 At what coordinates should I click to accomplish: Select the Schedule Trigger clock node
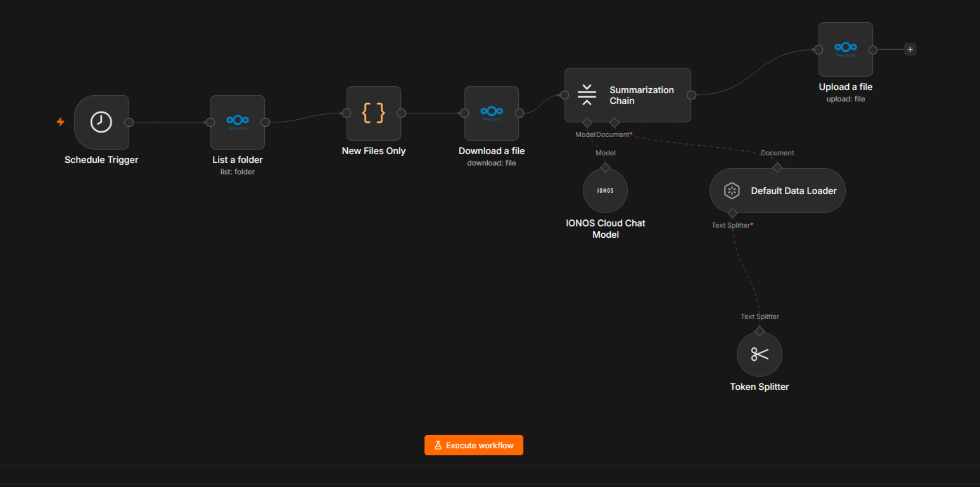click(x=101, y=122)
